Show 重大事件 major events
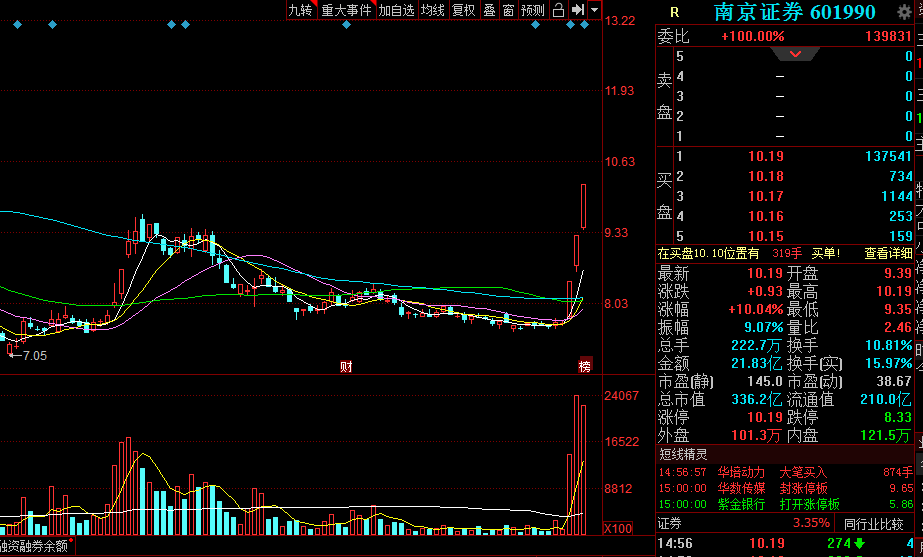 pyautogui.click(x=347, y=10)
